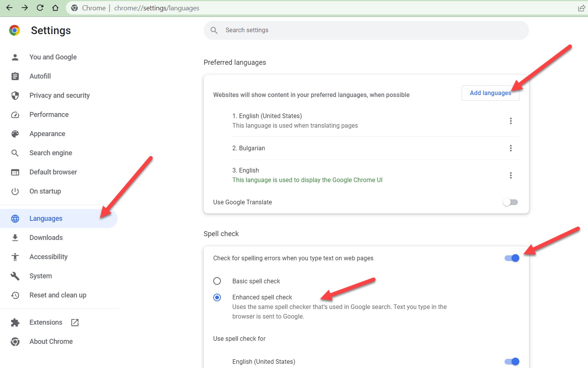Image resolution: width=588 pixels, height=368 pixels.
Task: Click the speedometer icon for Performance
Action: point(15,115)
